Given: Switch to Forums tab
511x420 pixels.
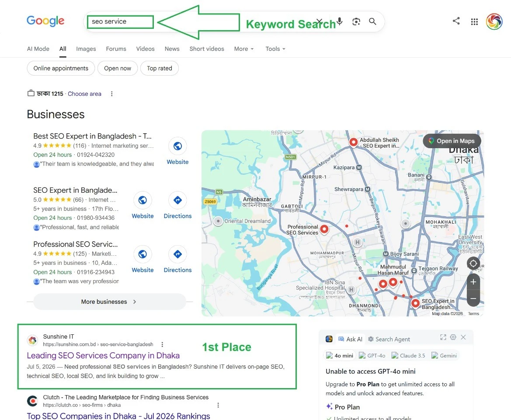Looking at the screenshot, I should pyautogui.click(x=116, y=49).
